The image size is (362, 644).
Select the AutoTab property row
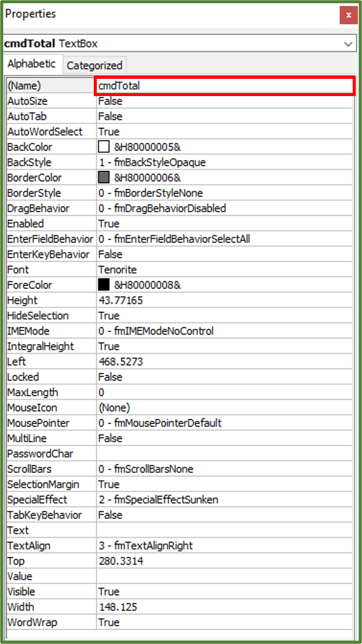pos(180,116)
